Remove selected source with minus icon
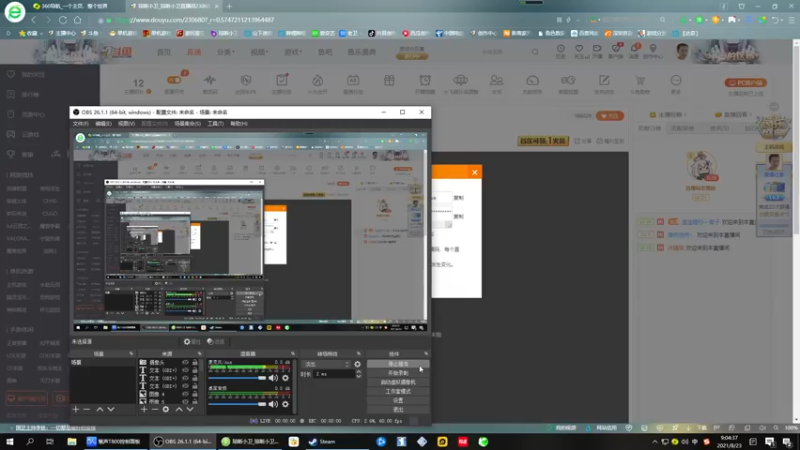This screenshot has width=800, height=450. pyautogui.click(x=155, y=409)
